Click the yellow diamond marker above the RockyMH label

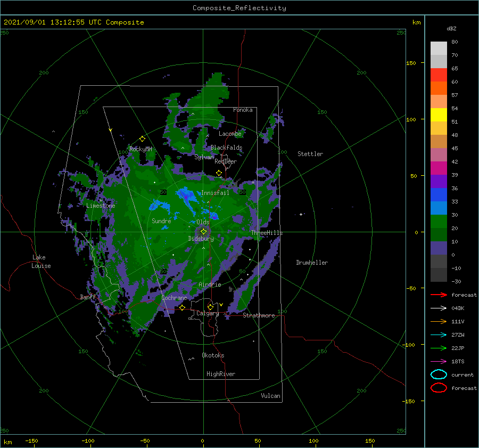pos(142,139)
